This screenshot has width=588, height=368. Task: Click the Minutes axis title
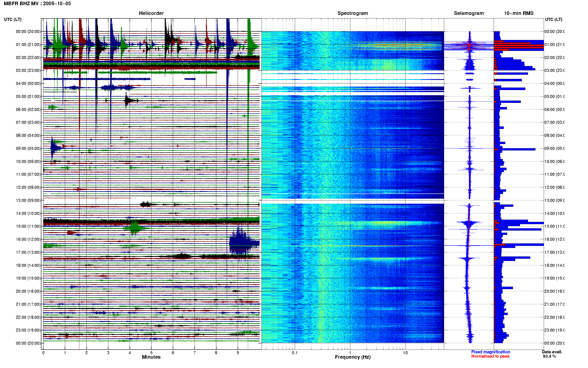(x=151, y=357)
